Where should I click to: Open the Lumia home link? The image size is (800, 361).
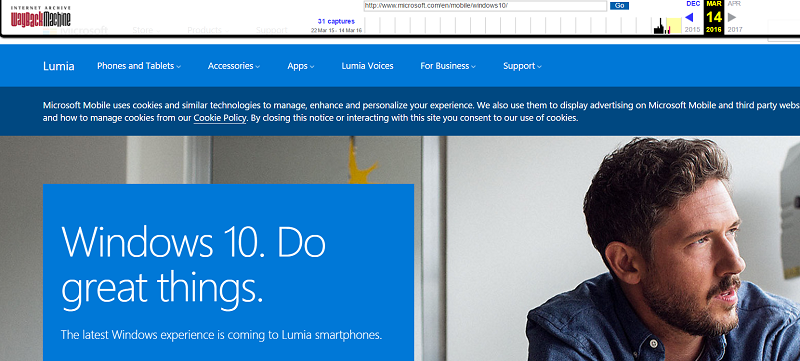click(59, 66)
